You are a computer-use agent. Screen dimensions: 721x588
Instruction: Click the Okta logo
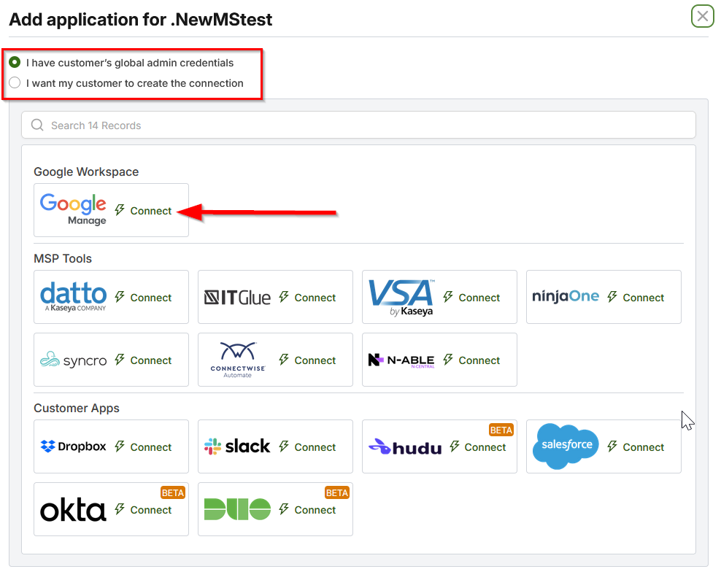point(73,510)
